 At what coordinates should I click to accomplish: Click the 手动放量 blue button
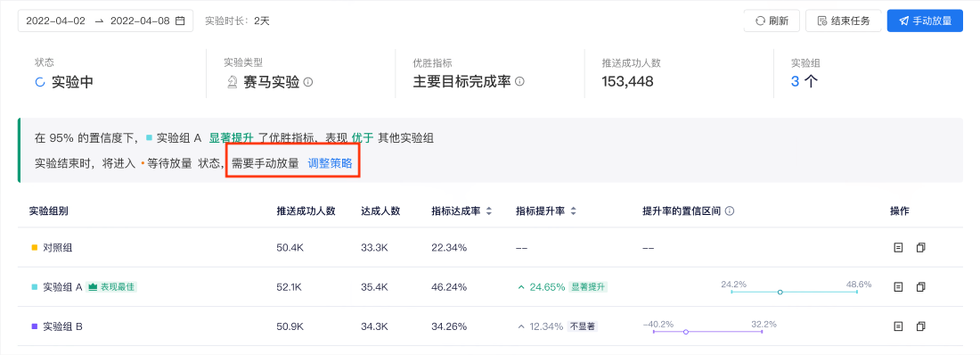[925, 21]
